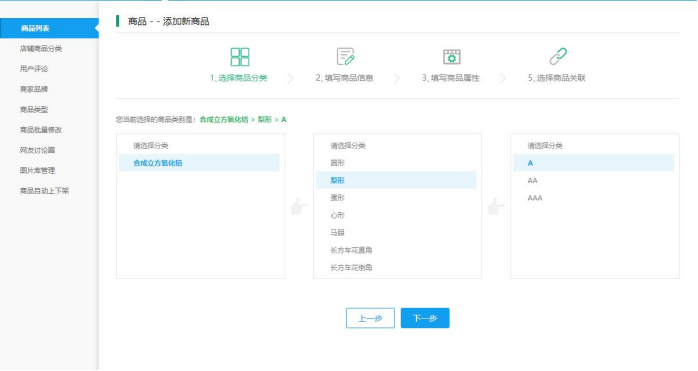The width and height of the screenshot is (698, 371).
Task: Select the 心形 category row
Action: point(396,215)
